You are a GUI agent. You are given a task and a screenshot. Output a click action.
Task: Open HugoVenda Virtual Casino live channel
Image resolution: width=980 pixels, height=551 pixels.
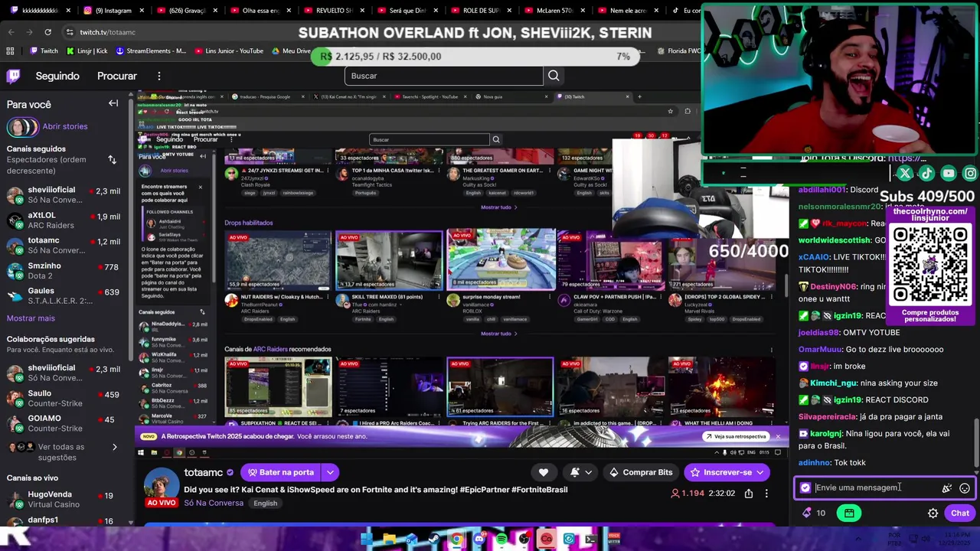tap(64, 500)
